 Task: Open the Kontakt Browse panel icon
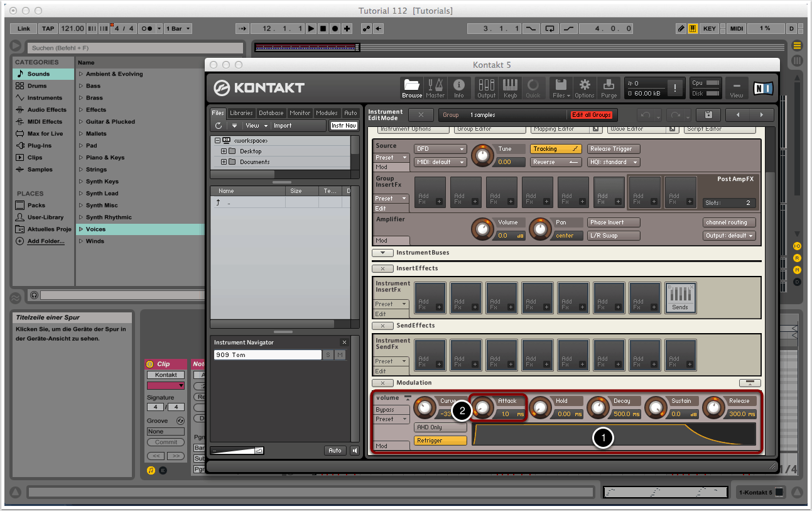412,87
